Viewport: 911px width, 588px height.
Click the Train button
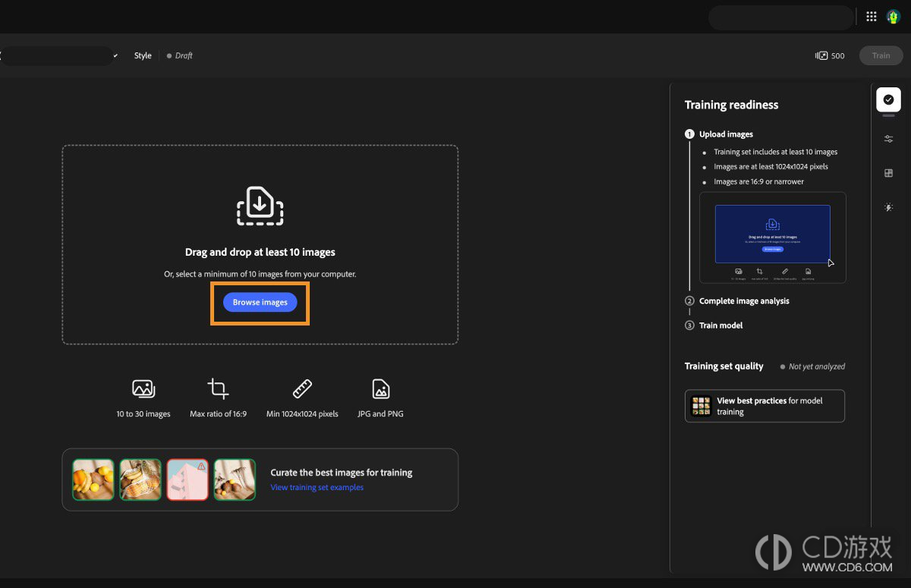(881, 55)
